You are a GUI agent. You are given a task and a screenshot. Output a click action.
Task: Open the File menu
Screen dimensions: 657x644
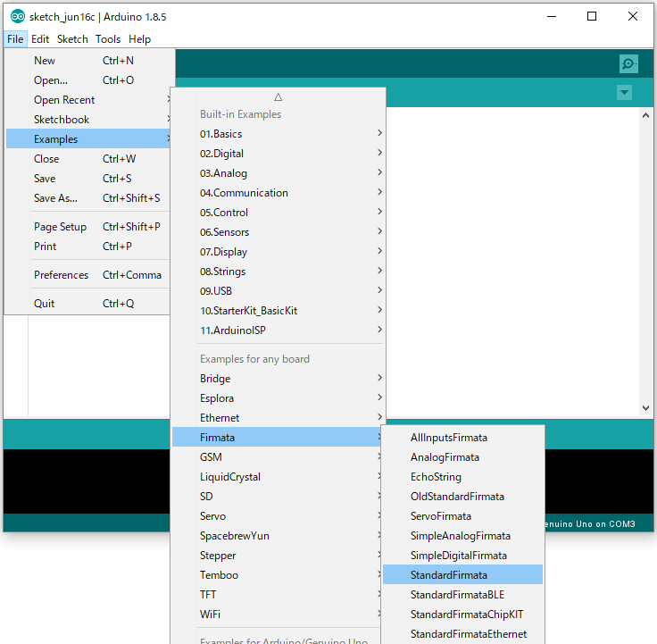click(x=15, y=39)
